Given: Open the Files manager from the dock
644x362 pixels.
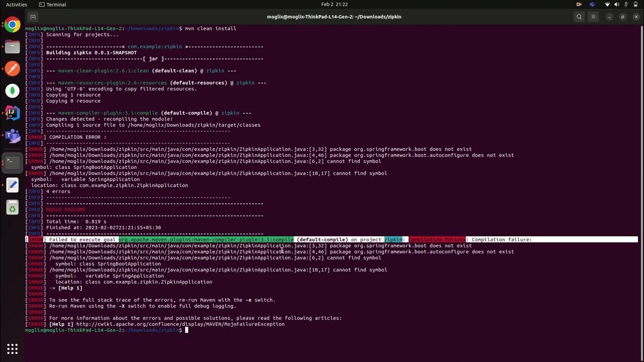Looking at the screenshot, I should [x=13, y=47].
